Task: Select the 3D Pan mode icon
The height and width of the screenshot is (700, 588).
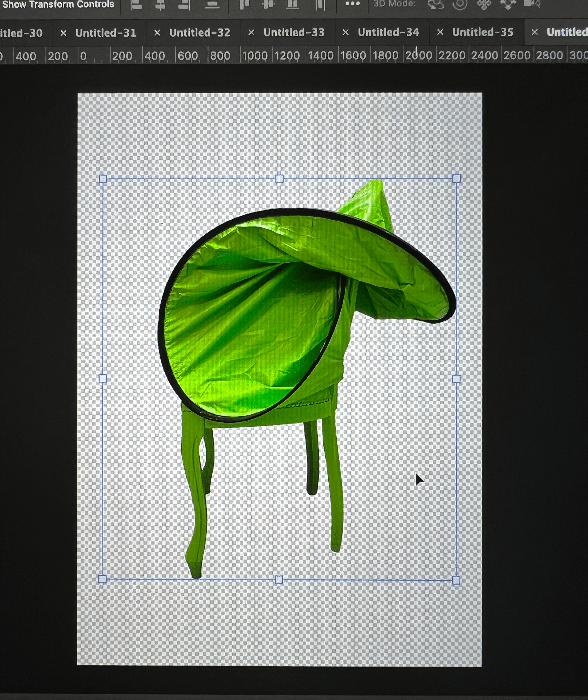Action: point(484,4)
